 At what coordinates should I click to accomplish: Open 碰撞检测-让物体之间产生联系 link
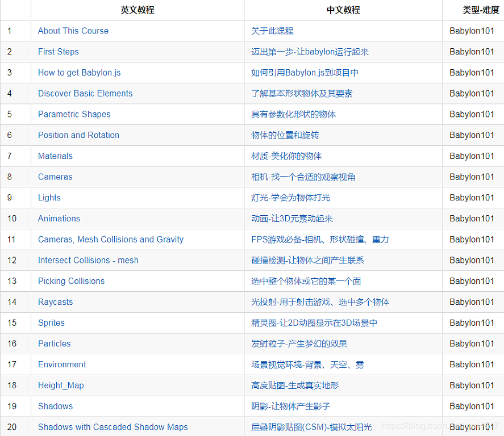[x=307, y=261]
